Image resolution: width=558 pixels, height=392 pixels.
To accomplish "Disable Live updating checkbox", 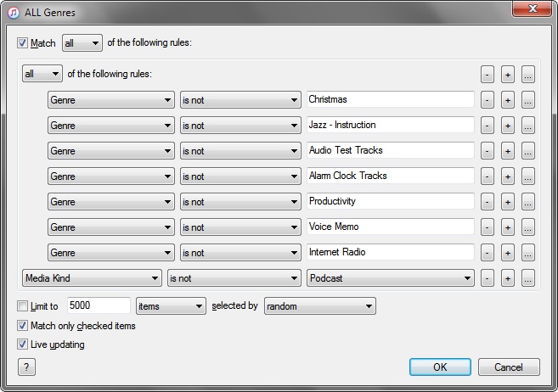I will click(x=22, y=344).
